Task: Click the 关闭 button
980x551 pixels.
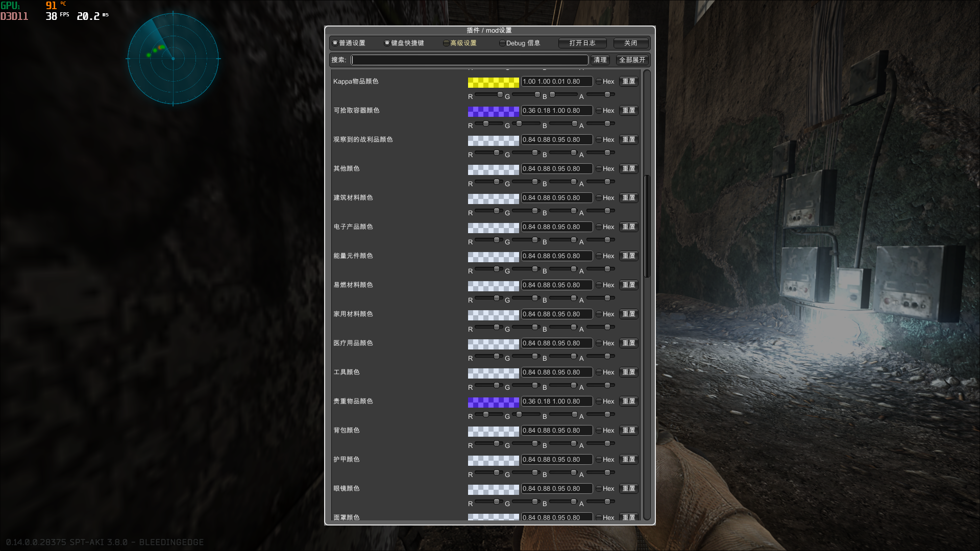Action: (x=631, y=43)
